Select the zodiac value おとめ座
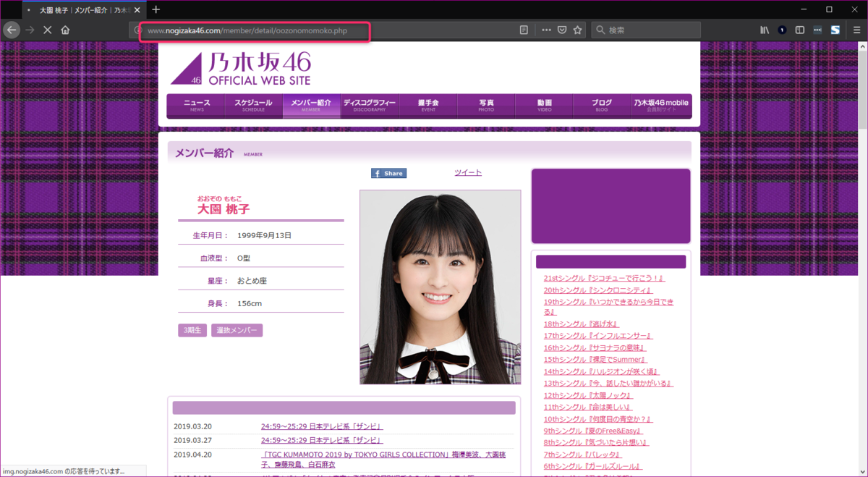The image size is (868, 477). [x=252, y=281]
